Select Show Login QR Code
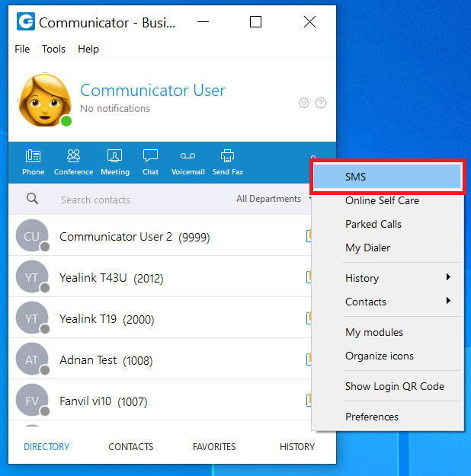Viewport: 471px width, 476px height. coord(387,386)
